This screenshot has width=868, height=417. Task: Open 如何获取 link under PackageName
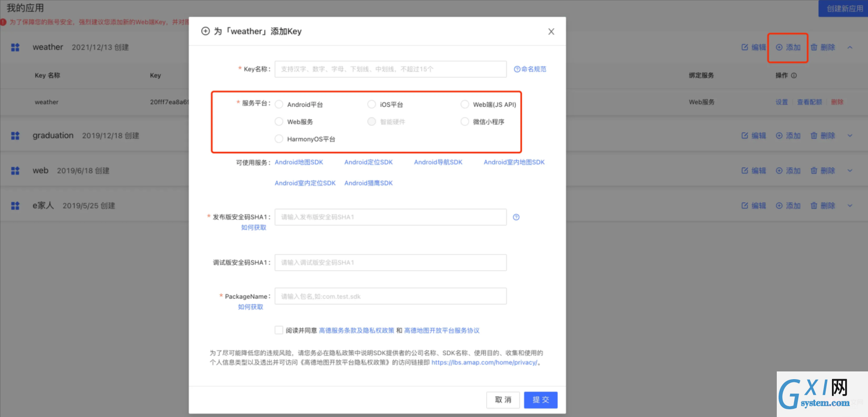[250, 307]
